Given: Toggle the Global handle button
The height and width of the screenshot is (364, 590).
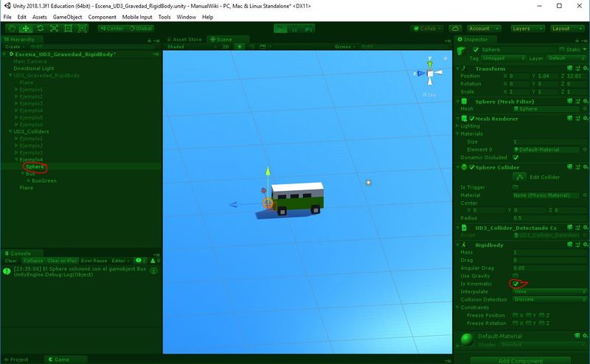Looking at the screenshot, I should (140, 29).
